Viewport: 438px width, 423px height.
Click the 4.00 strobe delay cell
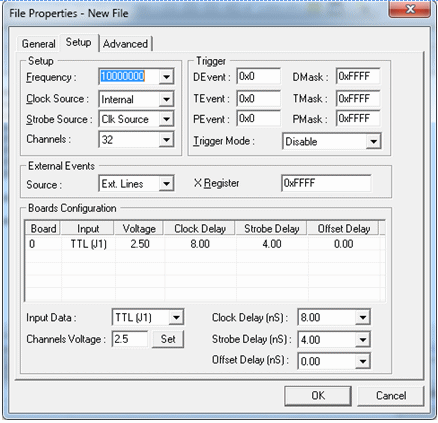272,244
